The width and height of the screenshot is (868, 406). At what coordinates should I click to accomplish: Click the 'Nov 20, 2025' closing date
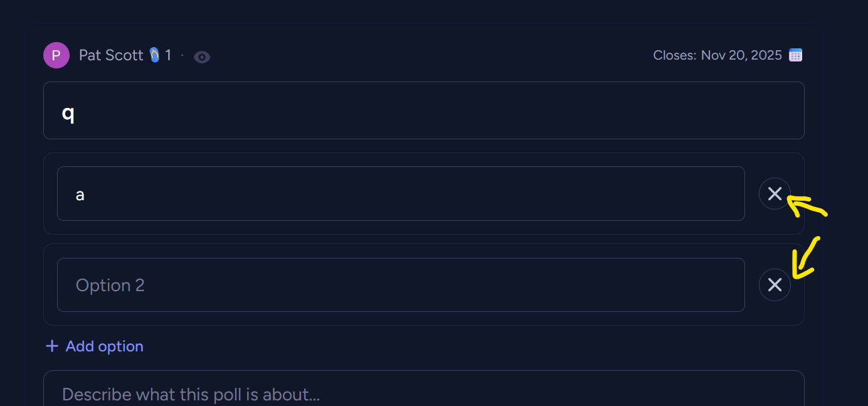741,55
